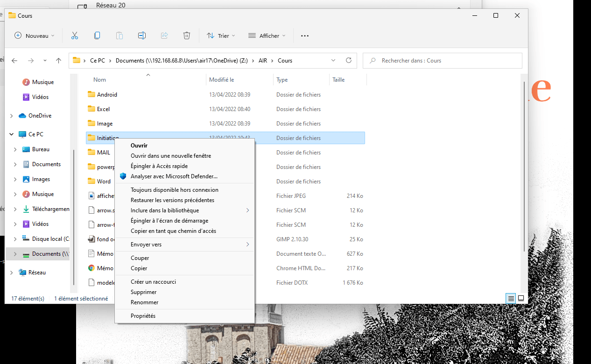Click the Ce PC monitor icon
591x364 pixels.
coord(22,134)
